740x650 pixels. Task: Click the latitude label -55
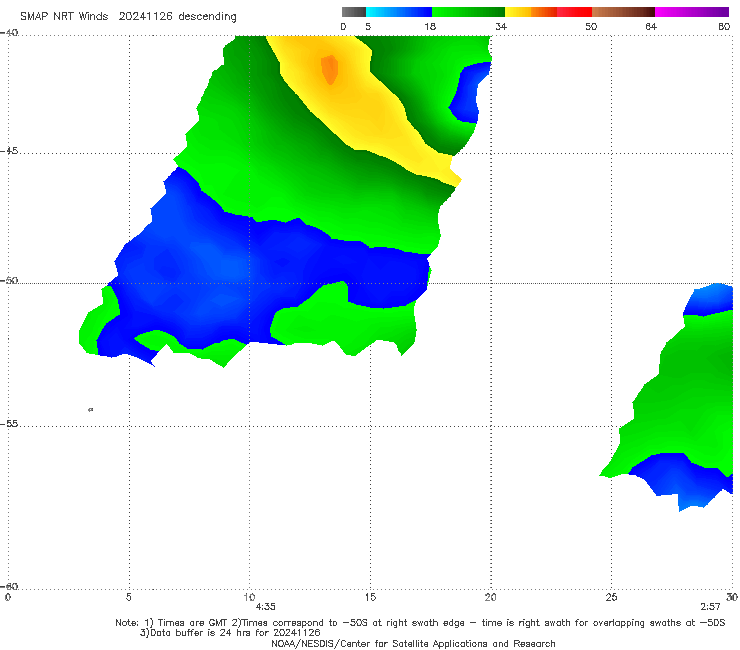[9, 423]
